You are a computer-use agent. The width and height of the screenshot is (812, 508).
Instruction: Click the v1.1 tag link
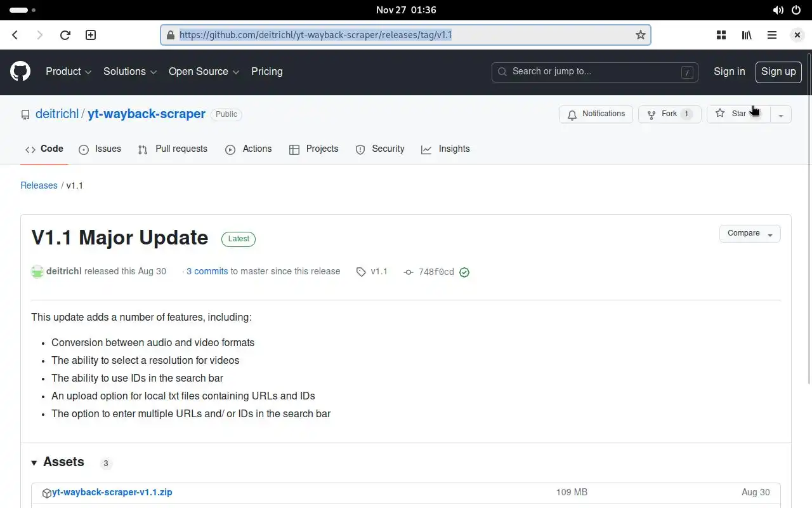(x=379, y=271)
